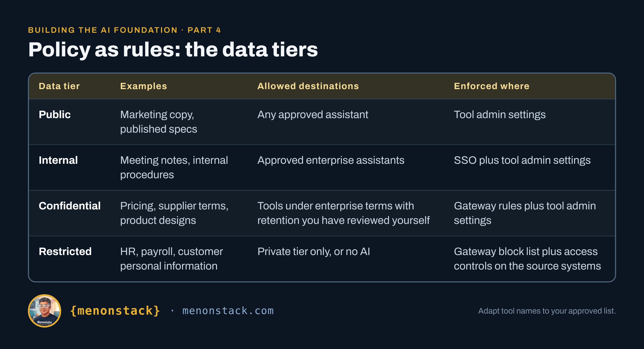
Task: Click 'Meeting notes, internal procedures' cell
Action: 174,168
